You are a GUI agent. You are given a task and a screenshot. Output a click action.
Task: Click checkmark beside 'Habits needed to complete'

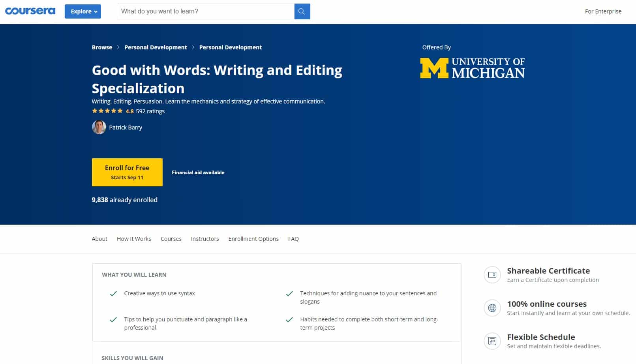[x=289, y=319]
